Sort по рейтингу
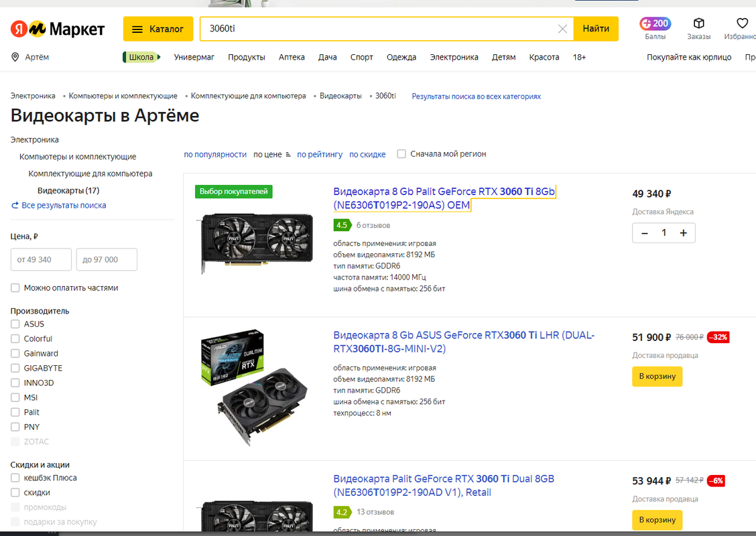Screen dimensions: 756x536 (320, 154)
